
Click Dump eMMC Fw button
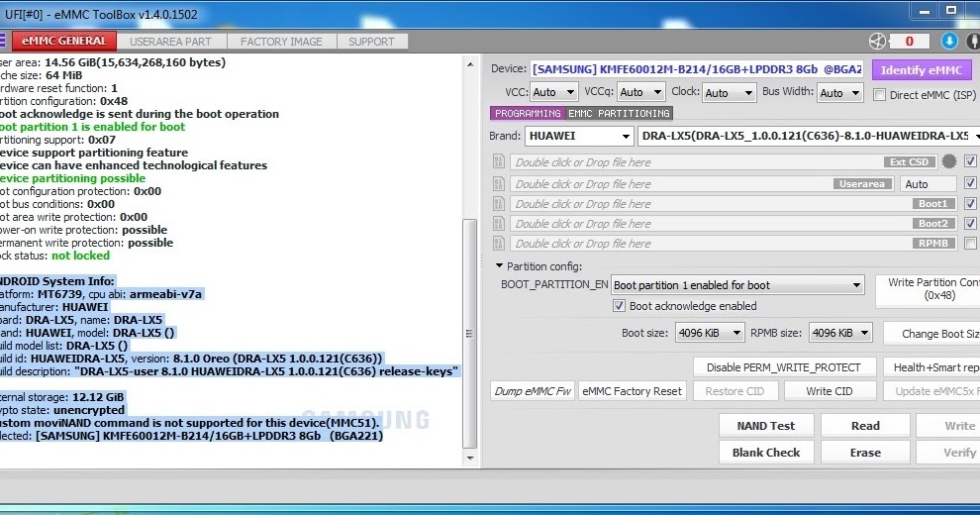tap(533, 391)
